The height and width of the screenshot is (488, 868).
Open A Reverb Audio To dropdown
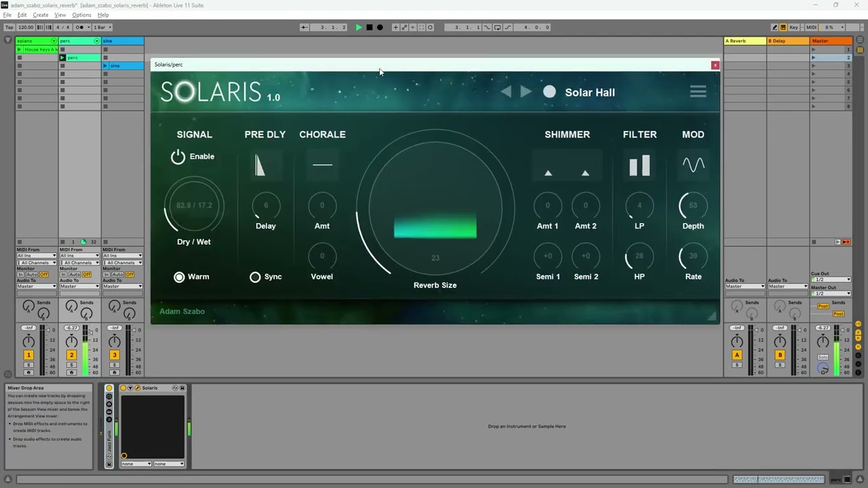pyautogui.click(x=745, y=286)
